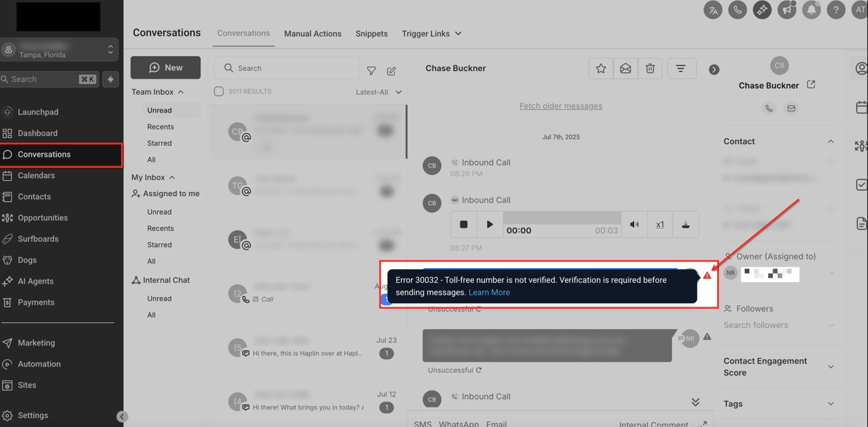Select the WhatsApp channel tab
This screenshot has height=427, width=868.
tap(459, 423)
